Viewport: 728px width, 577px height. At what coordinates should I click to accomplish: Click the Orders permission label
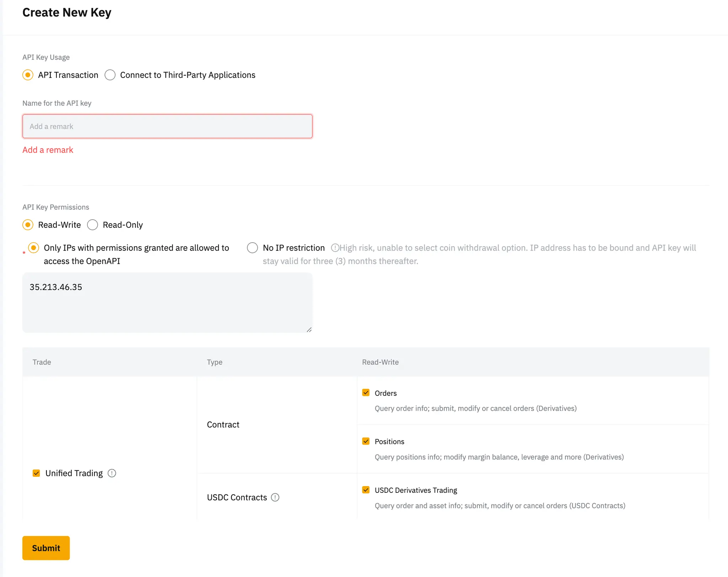pyautogui.click(x=386, y=393)
